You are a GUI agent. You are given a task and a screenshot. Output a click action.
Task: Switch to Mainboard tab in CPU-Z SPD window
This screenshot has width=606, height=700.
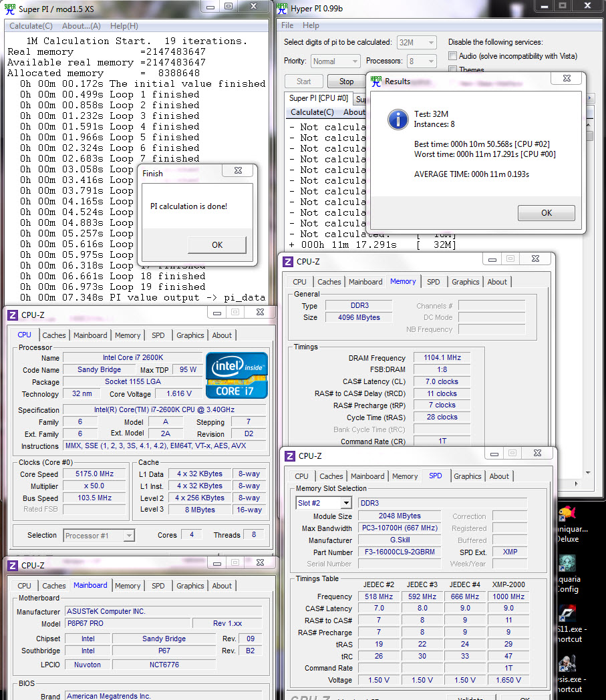pos(367,476)
